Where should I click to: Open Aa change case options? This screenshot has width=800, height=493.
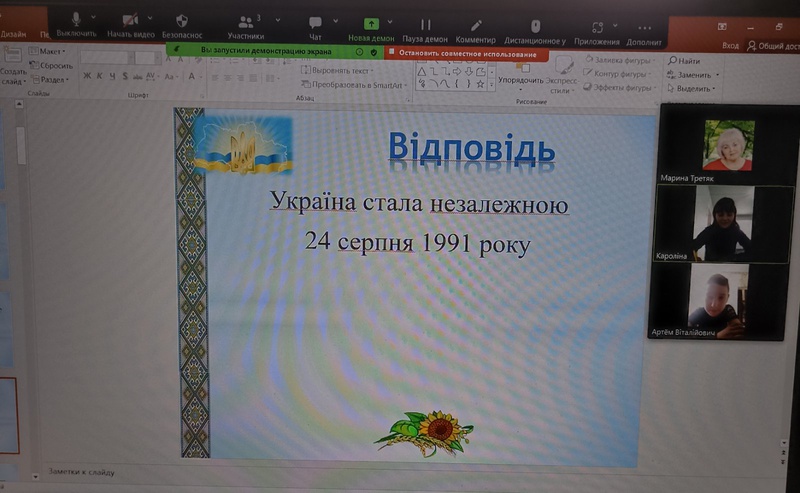pyautogui.click(x=171, y=77)
